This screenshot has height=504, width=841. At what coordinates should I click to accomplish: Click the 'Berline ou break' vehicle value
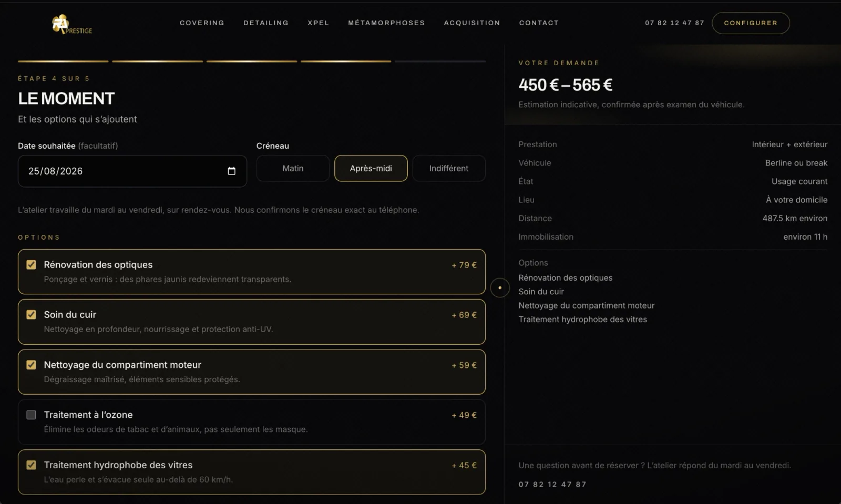pos(796,163)
